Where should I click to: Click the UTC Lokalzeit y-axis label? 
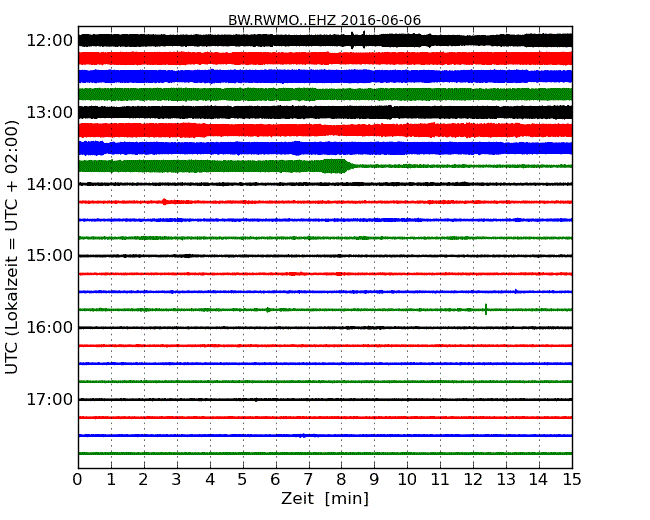click(12, 247)
